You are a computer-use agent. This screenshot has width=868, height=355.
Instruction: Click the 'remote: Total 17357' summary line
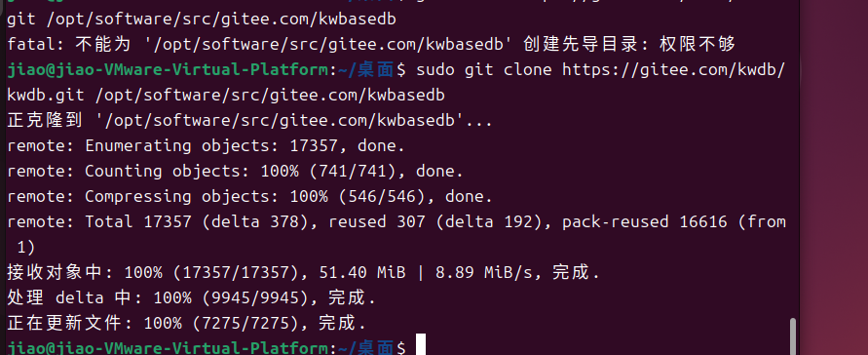point(396,222)
